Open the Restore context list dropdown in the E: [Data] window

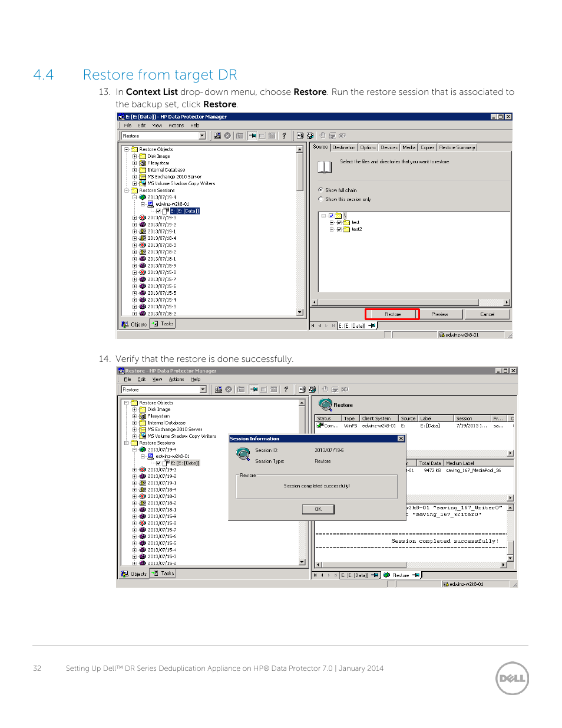pyautogui.click(x=202, y=136)
